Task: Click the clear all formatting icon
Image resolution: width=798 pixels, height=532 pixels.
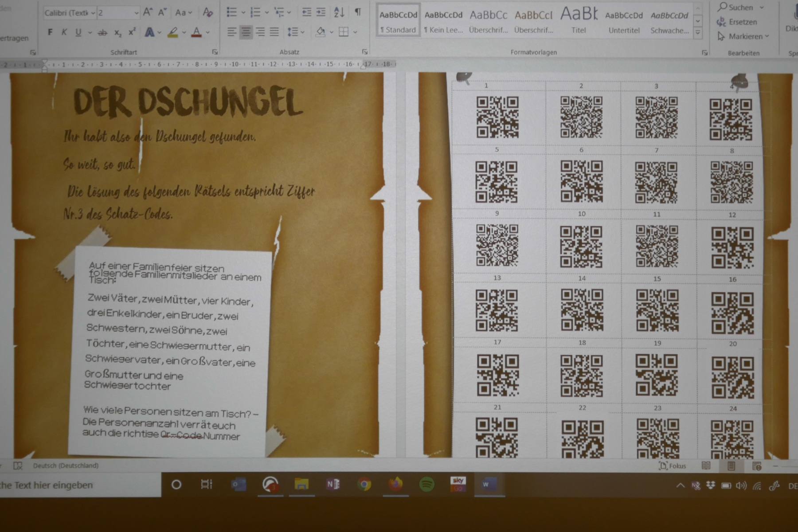Action: point(207,12)
